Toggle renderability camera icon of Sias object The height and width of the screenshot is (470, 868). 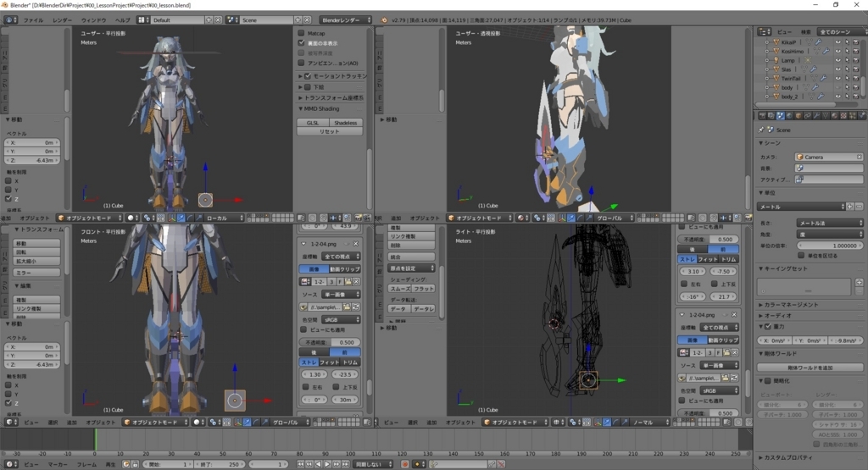[856, 69]
